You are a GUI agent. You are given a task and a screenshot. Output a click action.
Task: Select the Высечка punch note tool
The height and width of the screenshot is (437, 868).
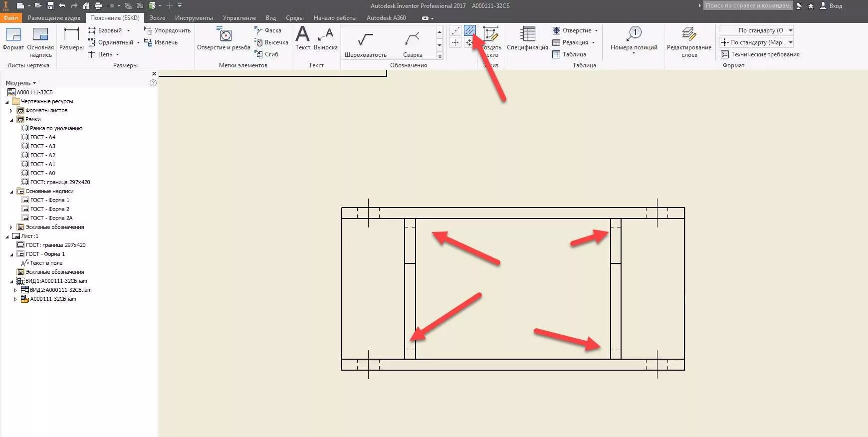[x=271, y=42]
